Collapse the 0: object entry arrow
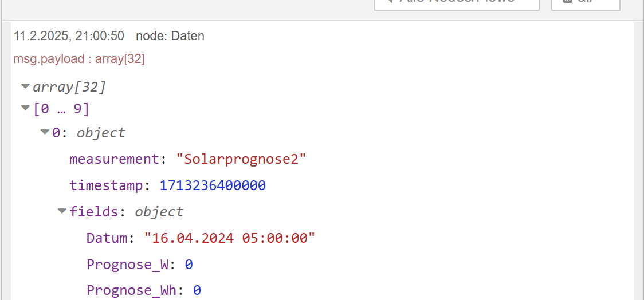The width and height of the screenshot is (644, 300). coord(45,132)
